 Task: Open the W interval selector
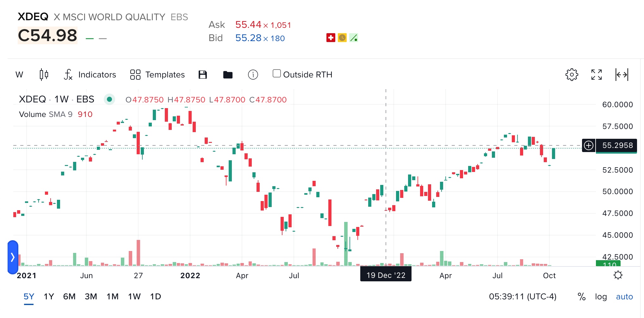point(19,75)
